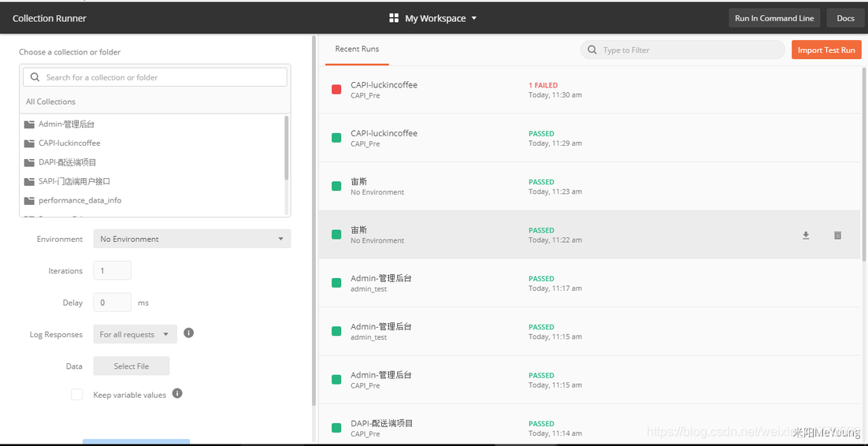Toggle Keep variable values checkbox

pyautogui.click(x=77, y=395)
